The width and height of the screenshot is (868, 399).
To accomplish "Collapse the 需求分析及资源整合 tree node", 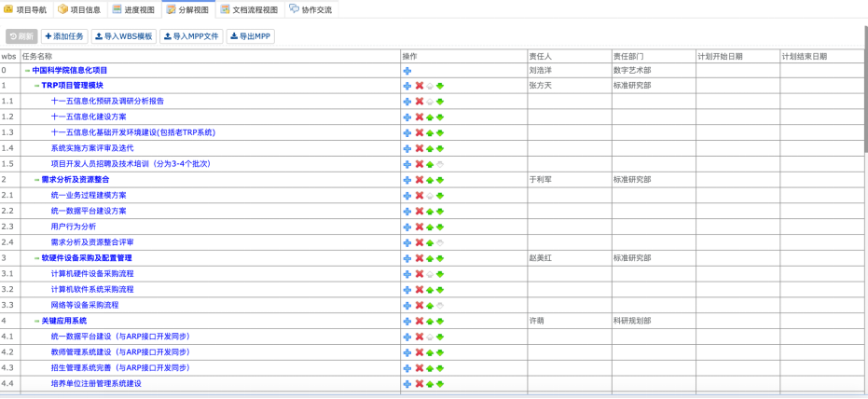I will coord(37,180).
